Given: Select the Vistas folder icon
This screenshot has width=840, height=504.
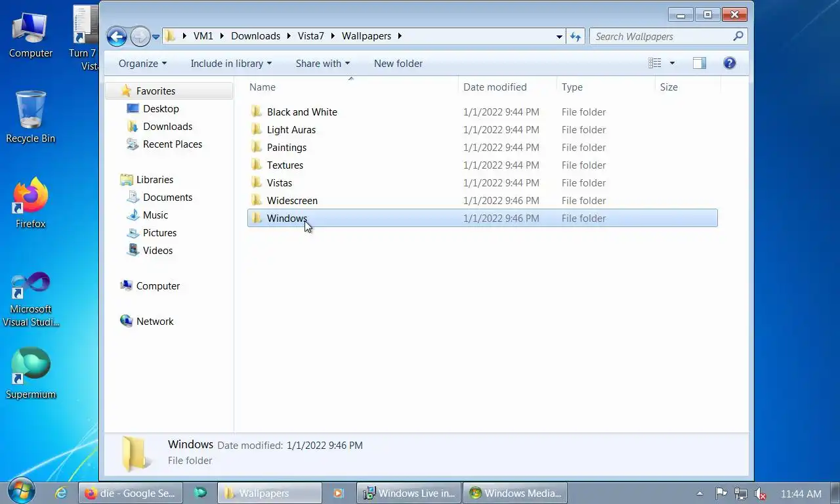Looking at the screenshot, I should (257, 183).
